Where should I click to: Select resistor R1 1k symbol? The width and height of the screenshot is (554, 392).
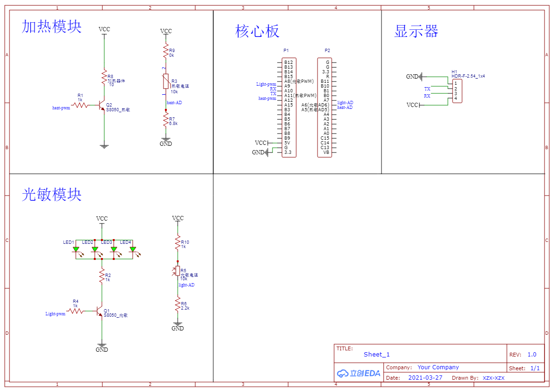(x=80, y=105)
